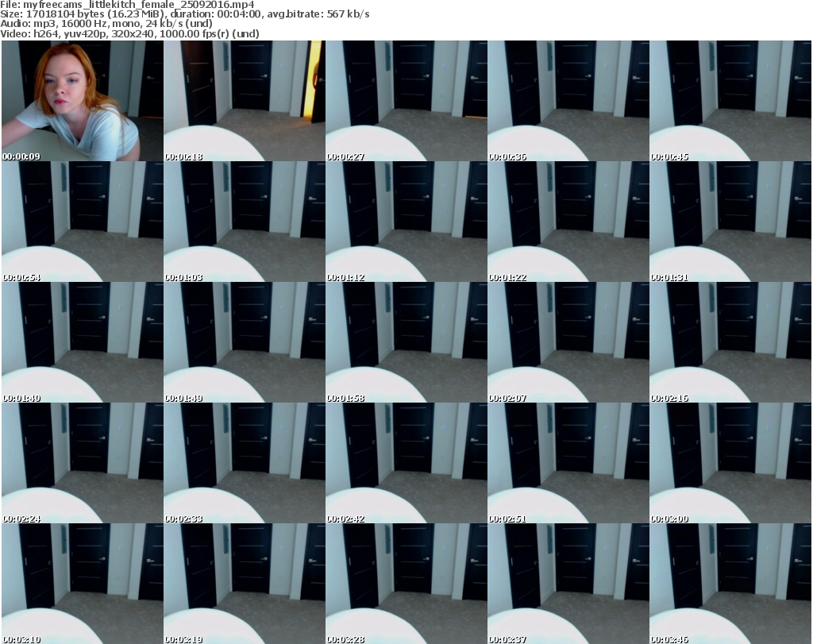Screen dimensions: 813x644
Task: Choose the thumbnail at 00:01:31
Action: (730, 222)
